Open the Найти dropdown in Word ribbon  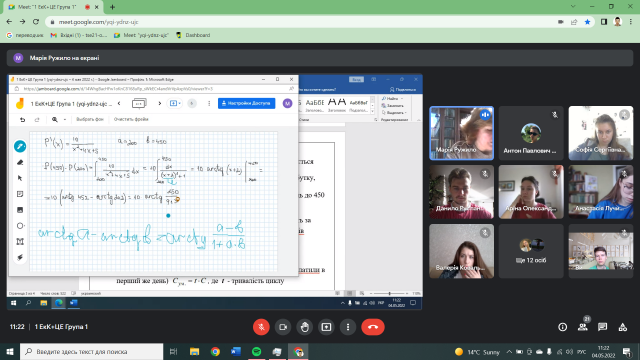click(393, 99)
